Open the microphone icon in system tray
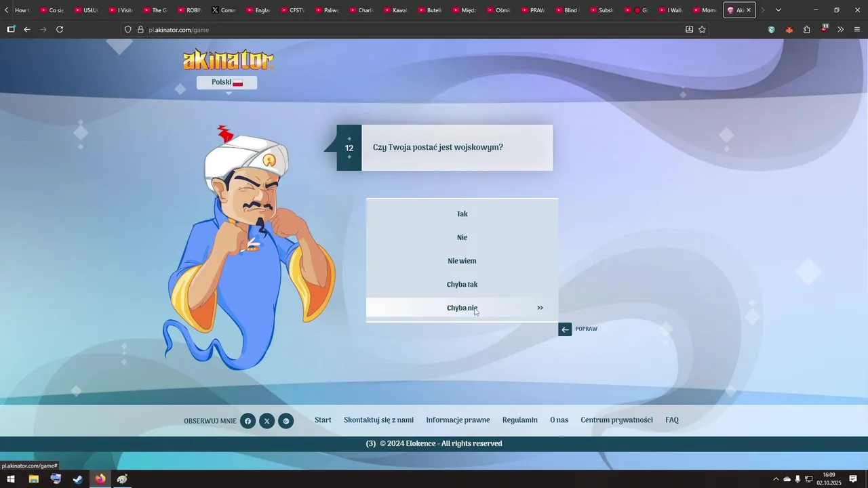This screenshot has width=868, height=488. [797, 479]
